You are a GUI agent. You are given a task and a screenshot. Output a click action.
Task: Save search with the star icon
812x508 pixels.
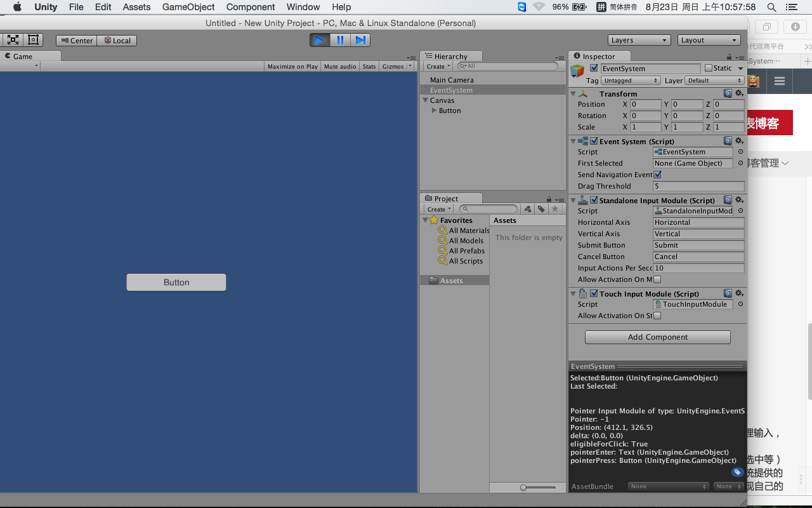[555, 209]
